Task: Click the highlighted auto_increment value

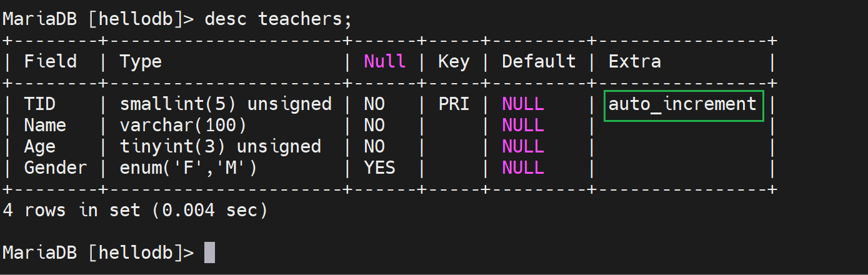Action: (x=683, y=104)
